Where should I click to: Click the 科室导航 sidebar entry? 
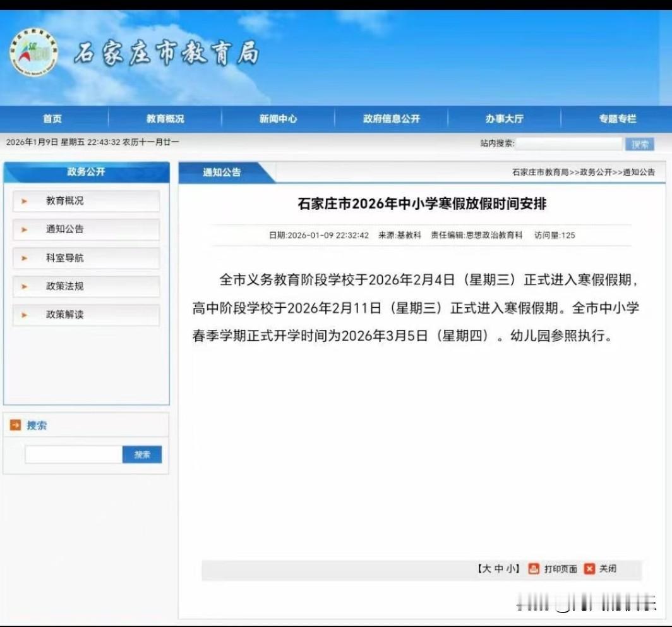tap(63, 259)
